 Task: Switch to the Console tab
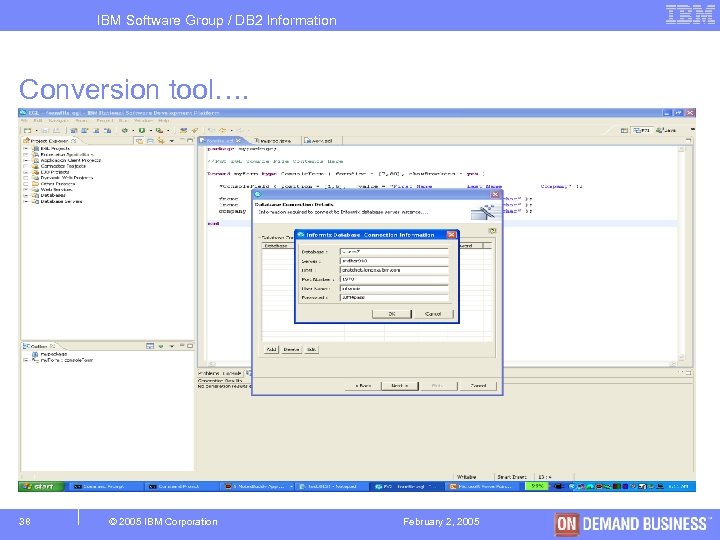(x=232, y=373)
